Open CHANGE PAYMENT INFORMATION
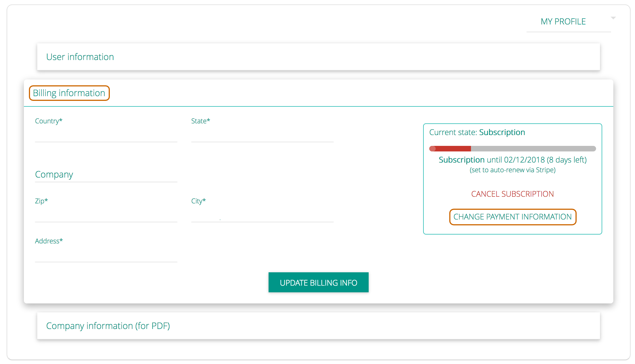 [513, 217]
